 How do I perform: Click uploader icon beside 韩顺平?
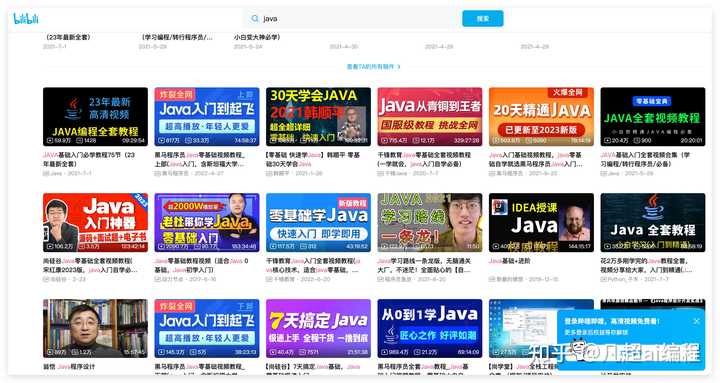(269, 174)
